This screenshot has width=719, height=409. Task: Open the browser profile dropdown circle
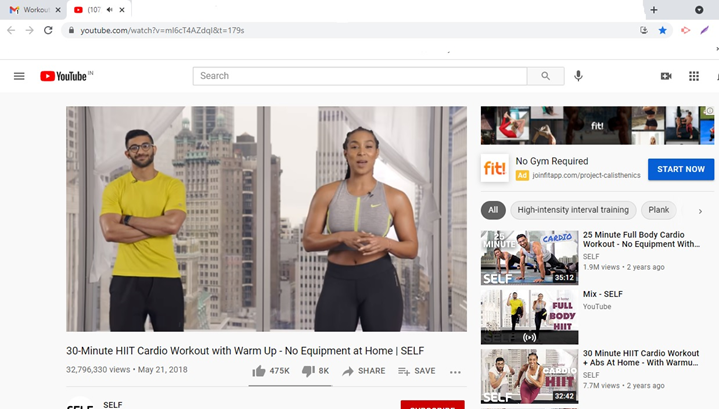click(x=699, y=10)
